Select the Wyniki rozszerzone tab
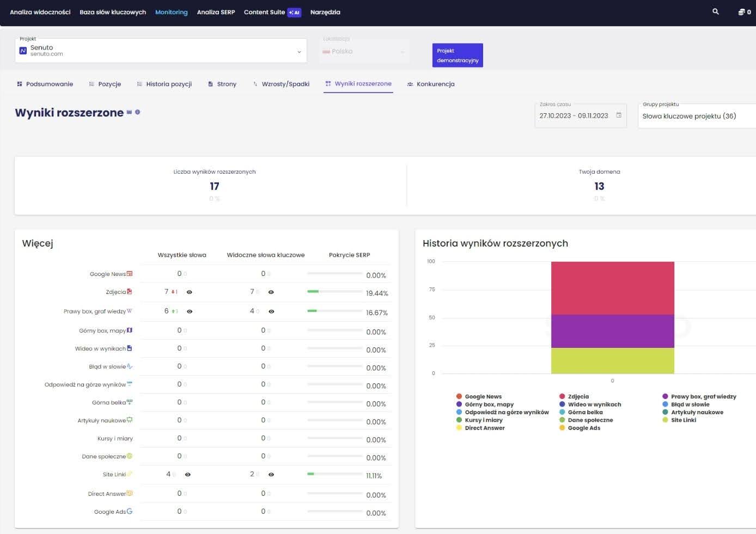This screenshot has width=756, height=534. 358,84
